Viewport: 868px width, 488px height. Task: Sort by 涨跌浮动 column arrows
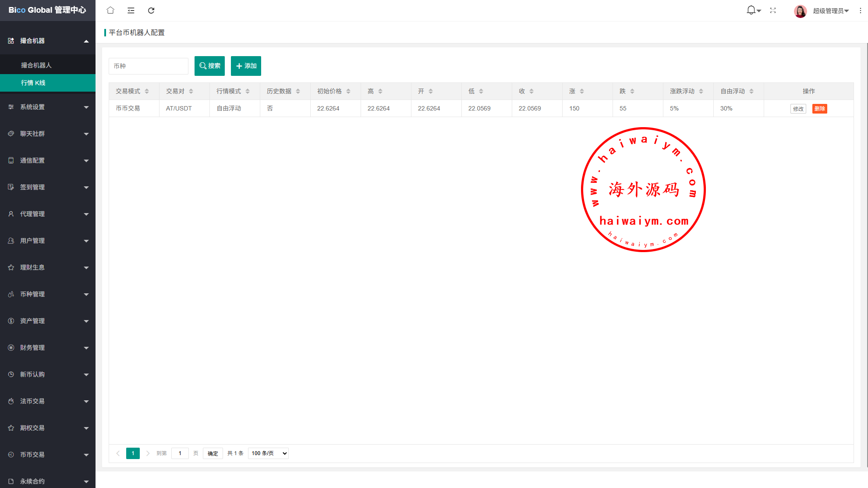coord(701,91)
